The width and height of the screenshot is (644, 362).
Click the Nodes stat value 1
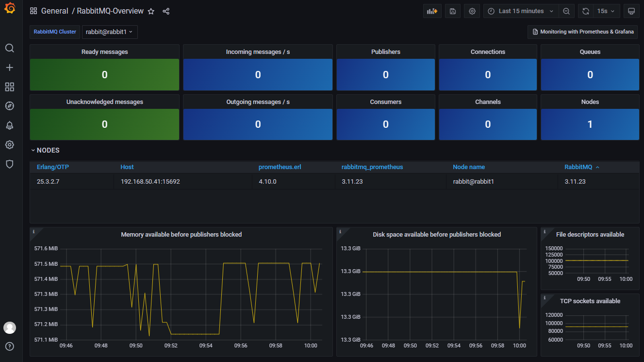click(x=590, y=124)
